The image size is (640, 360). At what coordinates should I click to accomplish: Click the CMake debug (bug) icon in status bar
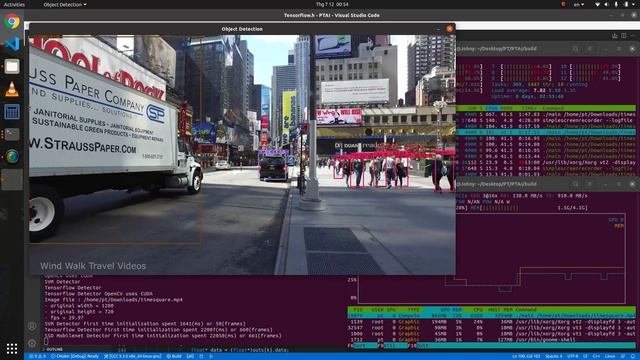[201, 356]
